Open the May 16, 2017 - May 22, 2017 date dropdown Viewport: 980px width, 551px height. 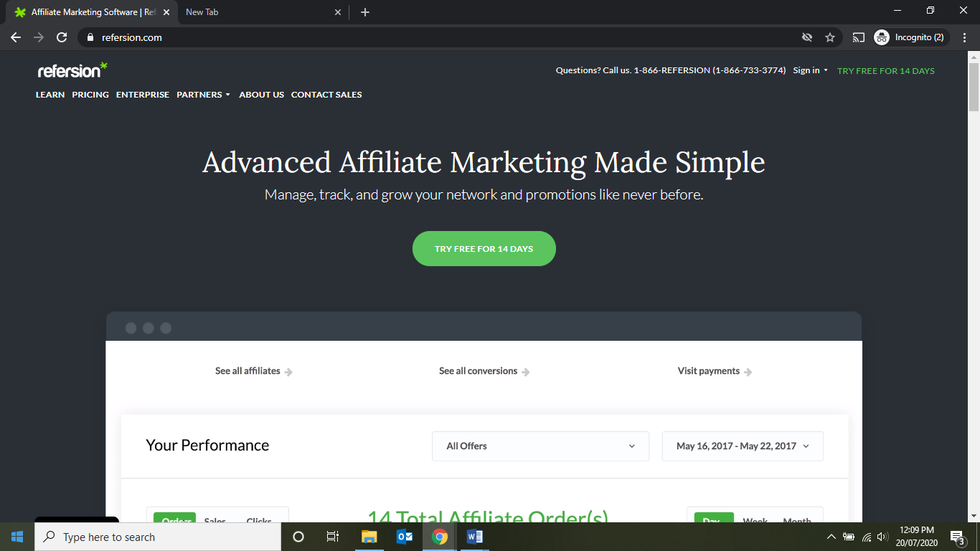pyautogui.click(x=743, y=446)
